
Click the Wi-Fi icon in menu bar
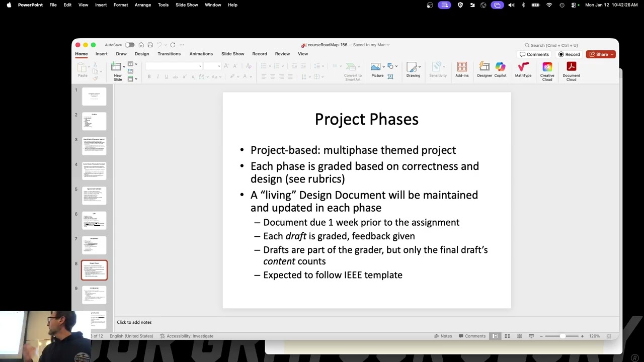pyautogui.click(x=549, y=5)
